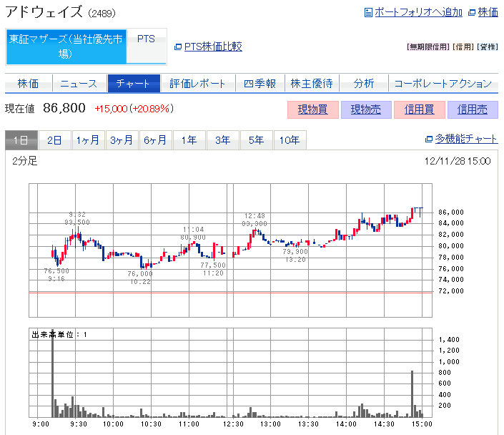This screenshot has width=504, height=435.
Task: Switch chart range to 10年
Action: click(x=290, y=140)
